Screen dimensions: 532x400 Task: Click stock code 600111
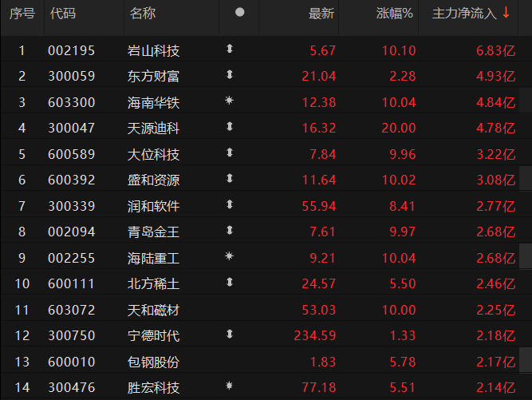71,283
